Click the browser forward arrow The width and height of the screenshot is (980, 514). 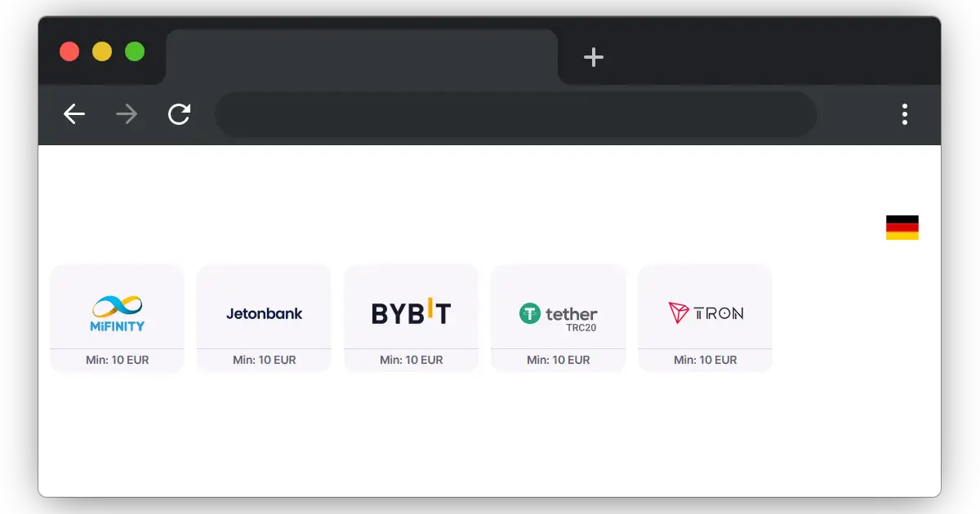click(x=127, y=114)
